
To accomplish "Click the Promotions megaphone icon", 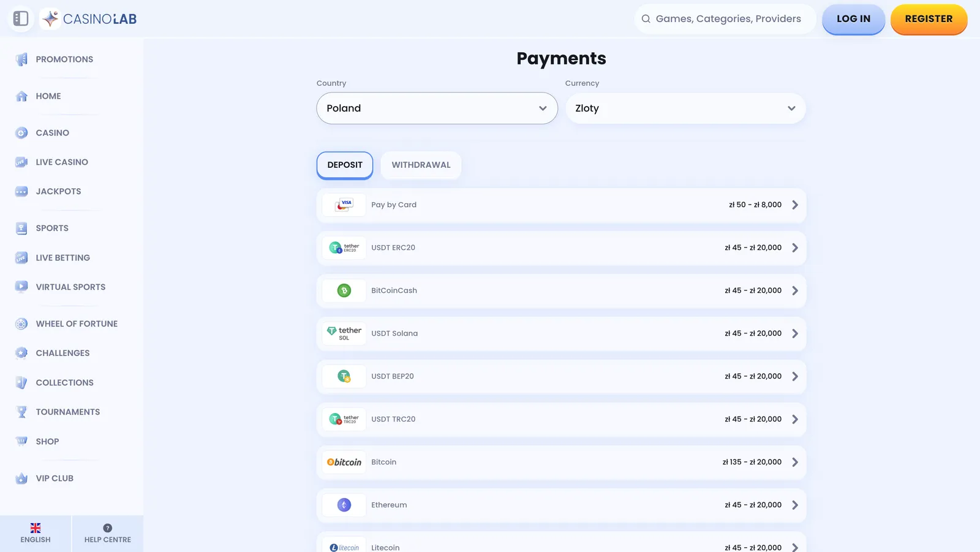I will pos(21,59).
